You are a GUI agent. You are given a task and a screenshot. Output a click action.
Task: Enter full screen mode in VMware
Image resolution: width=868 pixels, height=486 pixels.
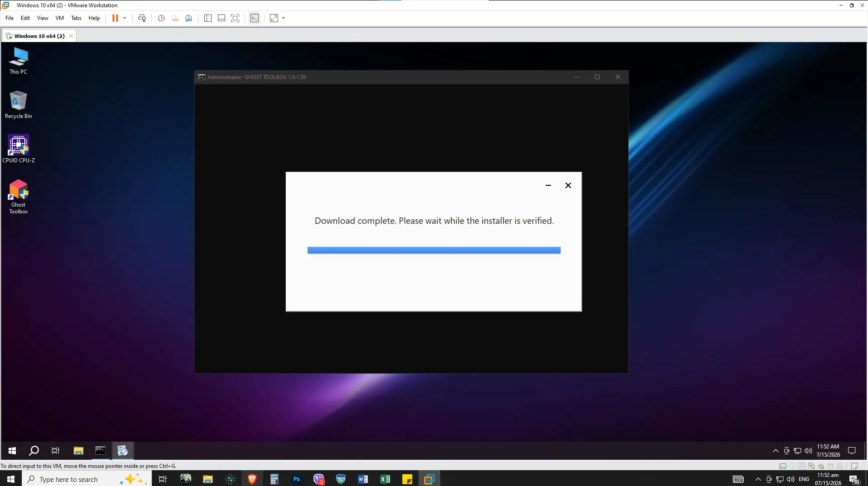tap(235, 18)
